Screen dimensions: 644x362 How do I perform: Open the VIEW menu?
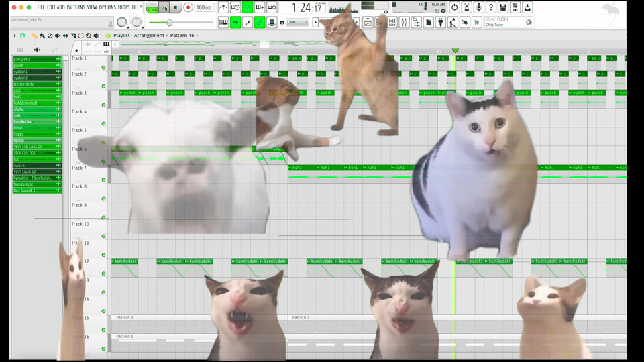tap(92, 7)
